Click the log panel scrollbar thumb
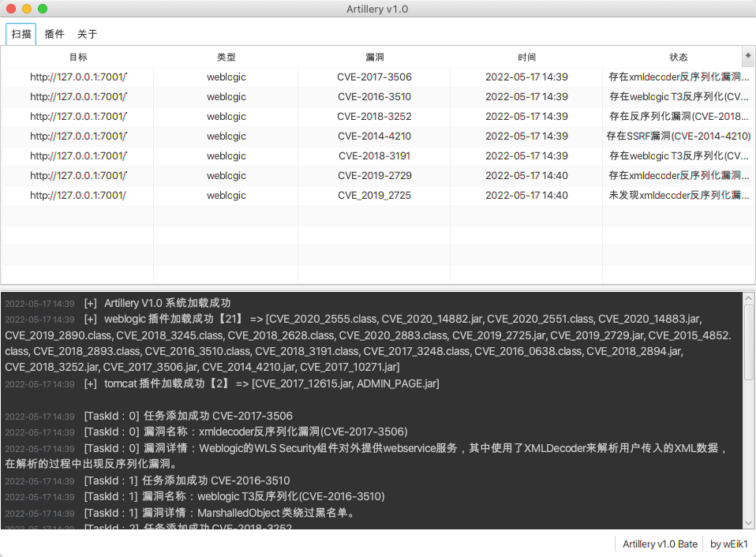 pyautogui.click(x=748, y=342)
